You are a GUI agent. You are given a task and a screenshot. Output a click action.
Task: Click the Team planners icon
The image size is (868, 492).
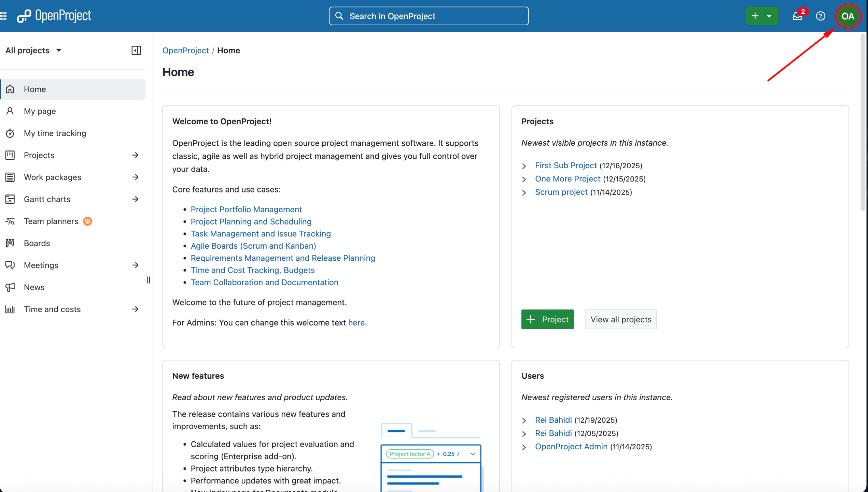pyautogui.click(x=10, y=221)
